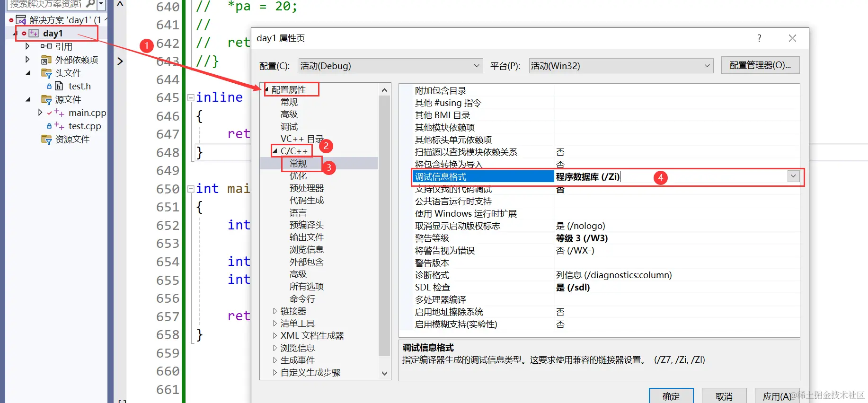868x403 pixels.
Task: Select the 预处理器 page
Action: [x=307, y=188]
